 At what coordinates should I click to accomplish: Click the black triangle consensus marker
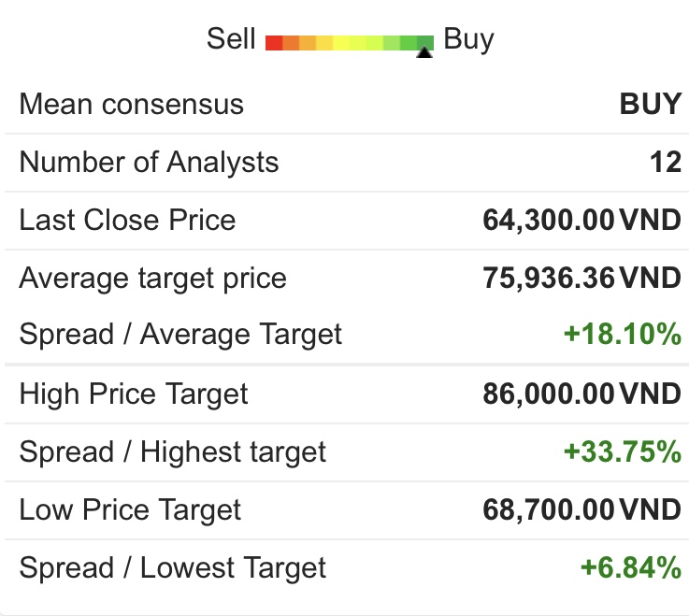424,53
